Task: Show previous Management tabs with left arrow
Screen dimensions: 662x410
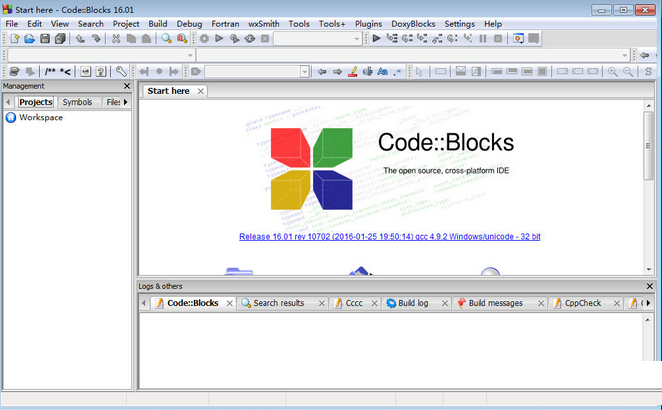Action: click(8, 102)
